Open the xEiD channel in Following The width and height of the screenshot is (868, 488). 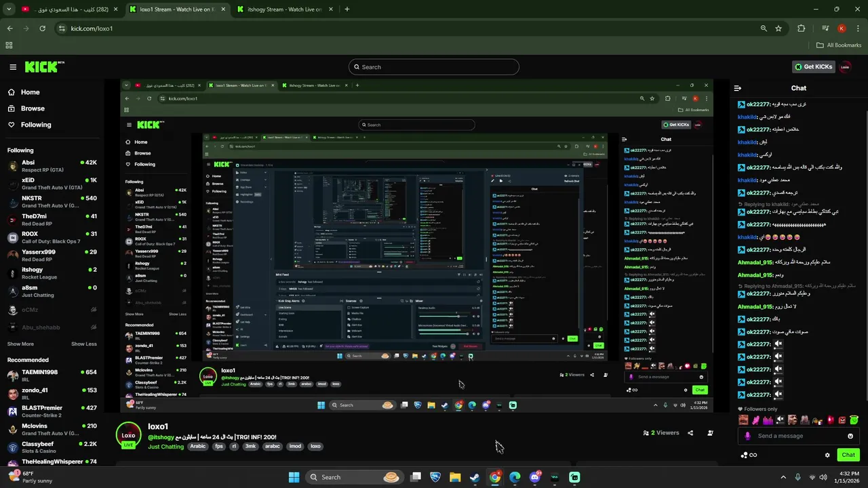coord(52,184)
